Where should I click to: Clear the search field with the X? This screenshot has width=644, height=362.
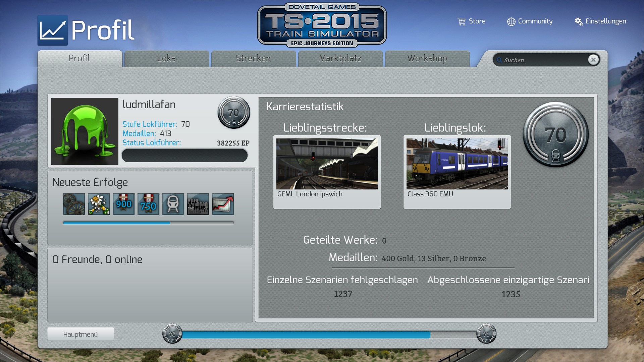[x=593, y=60]
